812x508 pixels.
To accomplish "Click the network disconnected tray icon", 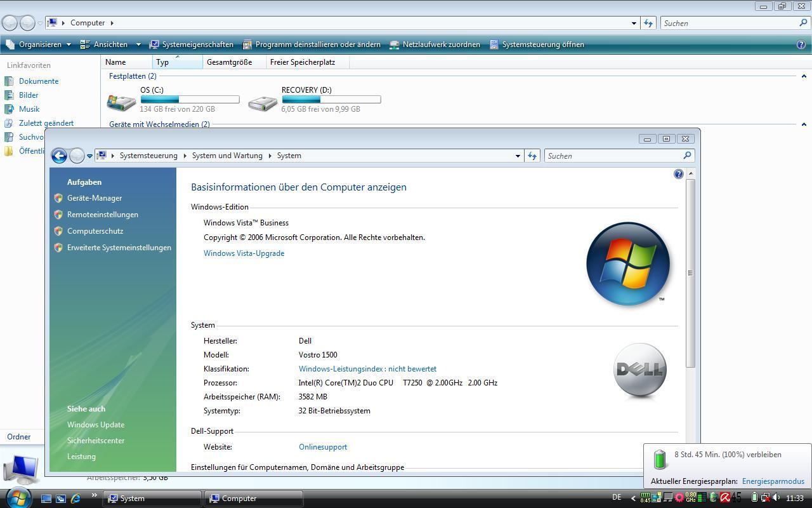I will tap(765, 498).
